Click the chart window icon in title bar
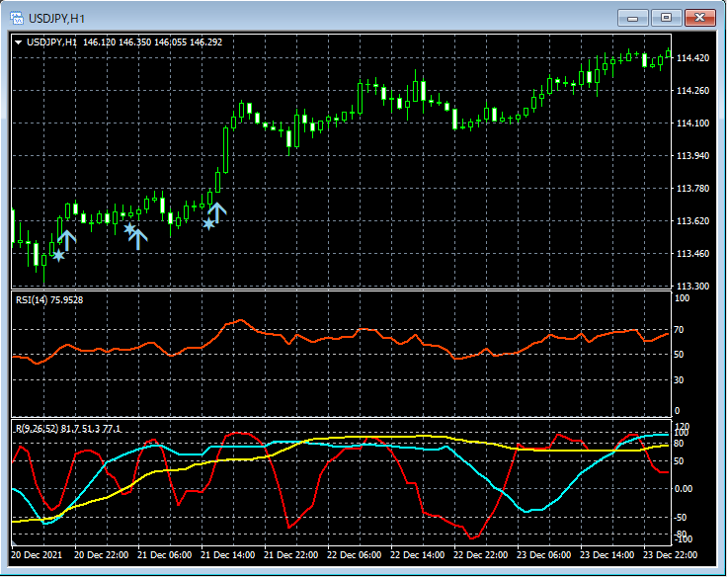 click(18, 18)
